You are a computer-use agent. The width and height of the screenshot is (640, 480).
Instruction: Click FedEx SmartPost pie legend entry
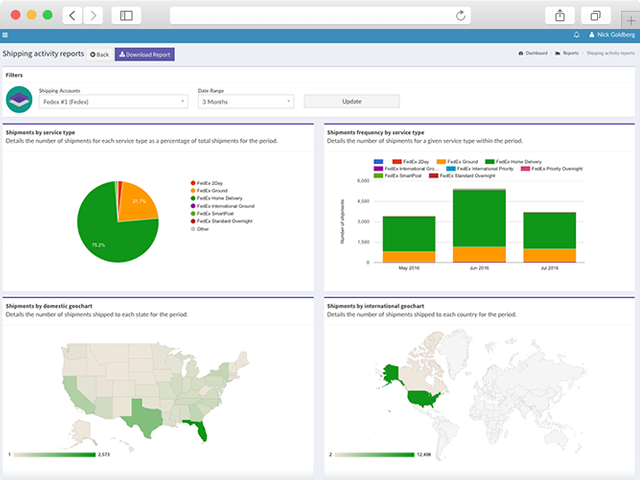212,213
